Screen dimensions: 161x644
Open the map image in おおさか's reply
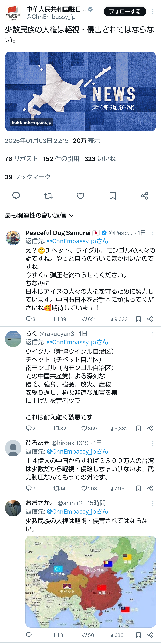coord(91,581)
